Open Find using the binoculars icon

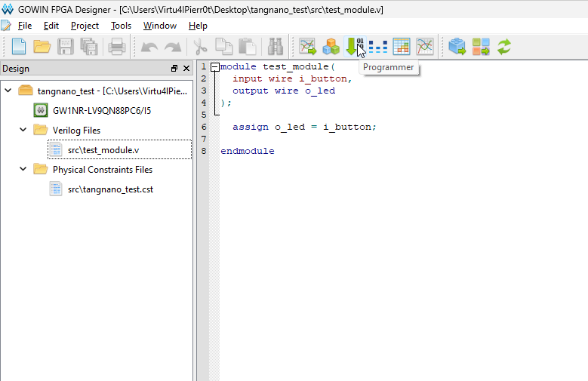click(x=276, y=47)
